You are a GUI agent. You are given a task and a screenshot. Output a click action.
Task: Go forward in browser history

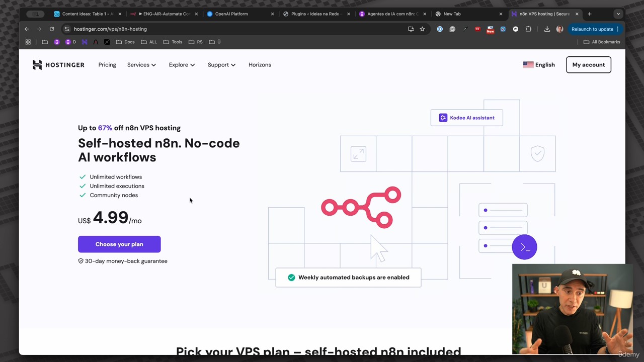coord(39,29)
